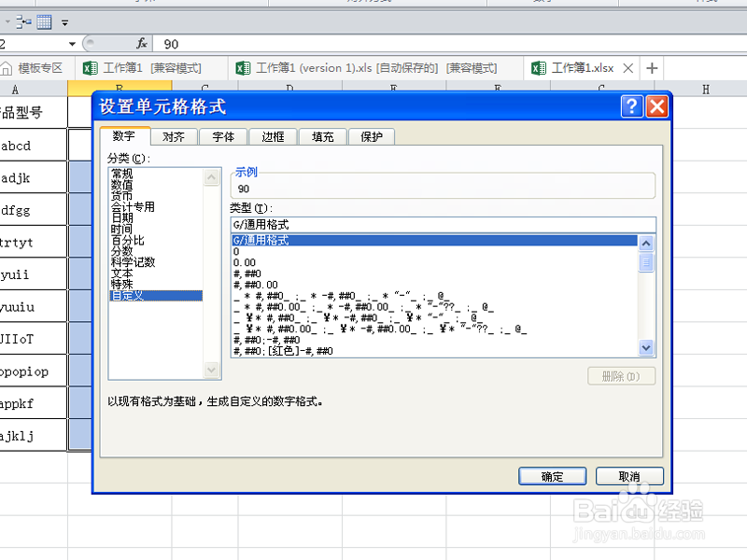Click cell containing adjk
This screenshot has width=747, height=560.
coord(34,177)
